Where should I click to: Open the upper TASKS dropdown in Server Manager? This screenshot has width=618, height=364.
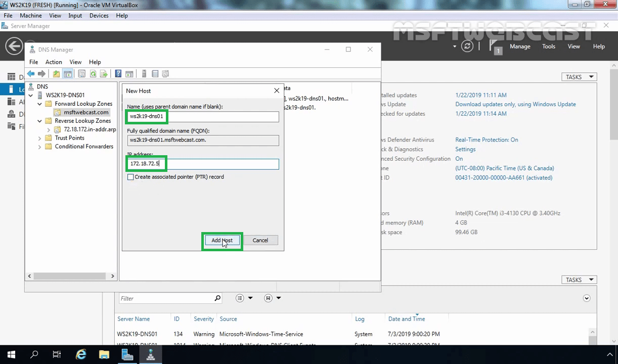[579, 77]
